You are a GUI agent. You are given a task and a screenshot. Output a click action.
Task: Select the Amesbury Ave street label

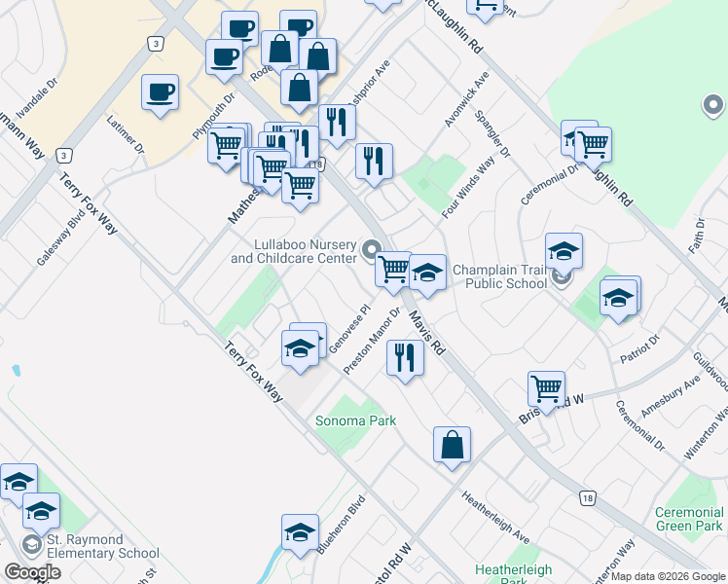(x=671, y=396)
